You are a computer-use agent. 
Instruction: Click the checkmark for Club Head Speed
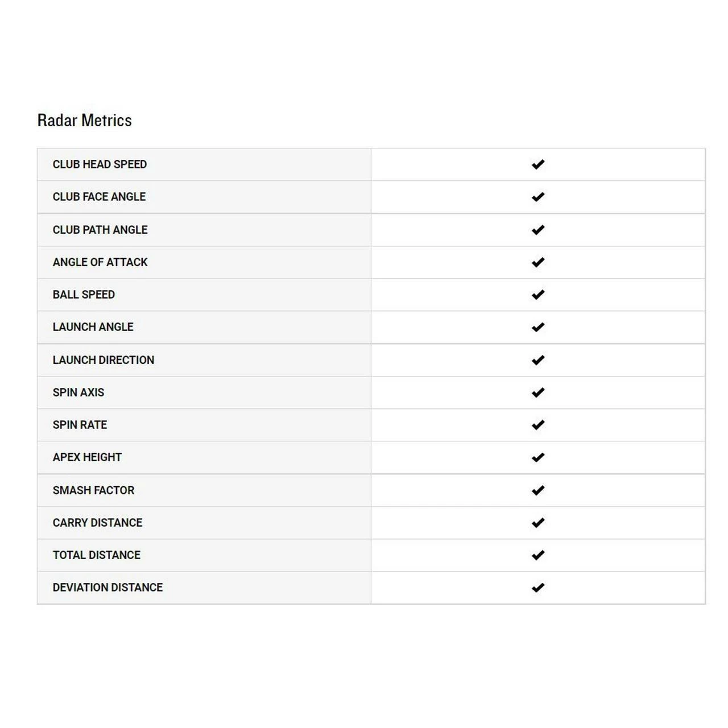[538, 164]
